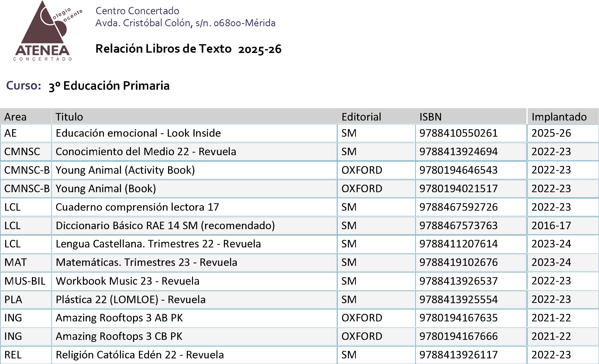Screen dimensions: 599x364
Task: Click the ISBN column header
Action: pyautogui.click(x=430, y=117)
